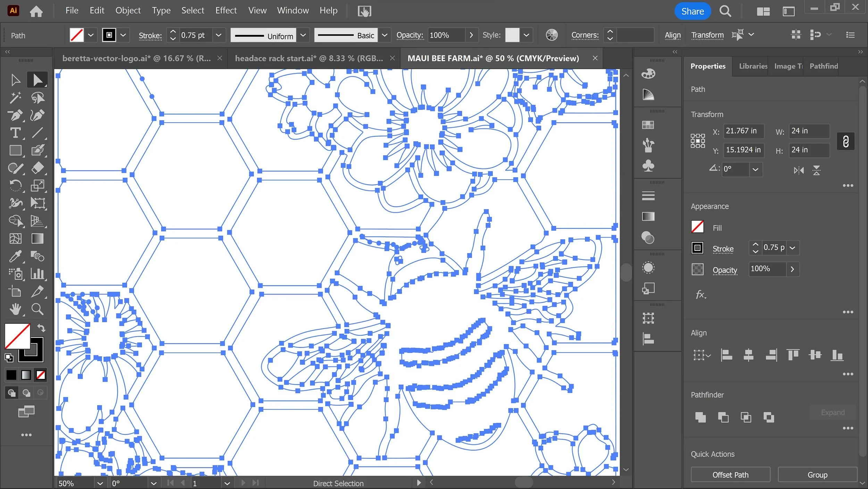
Task: Choose the Lasso tool
Action: coord(37,98)
